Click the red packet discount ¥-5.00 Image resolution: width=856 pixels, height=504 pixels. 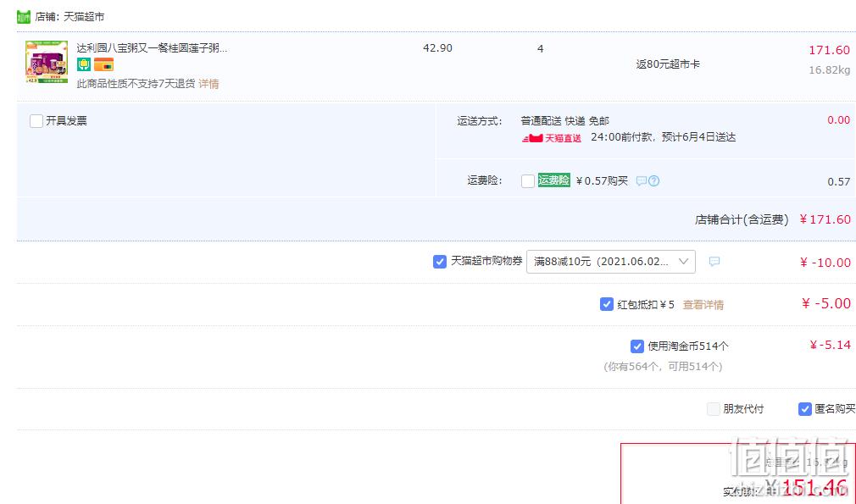pos(826,303)
